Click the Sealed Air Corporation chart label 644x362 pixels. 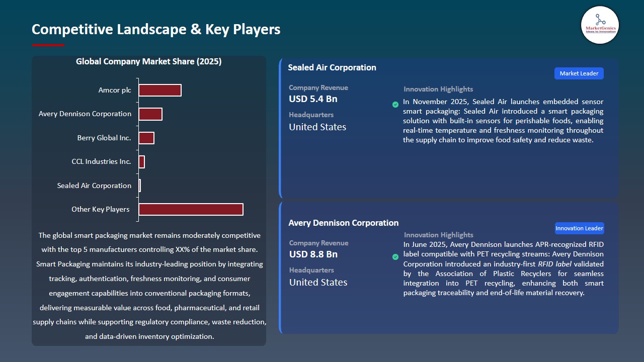[x=94, y=186]
